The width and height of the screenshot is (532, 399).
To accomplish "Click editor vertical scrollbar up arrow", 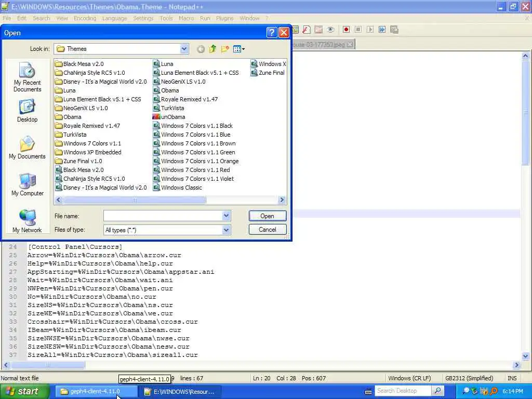I will tap(525, 56).
